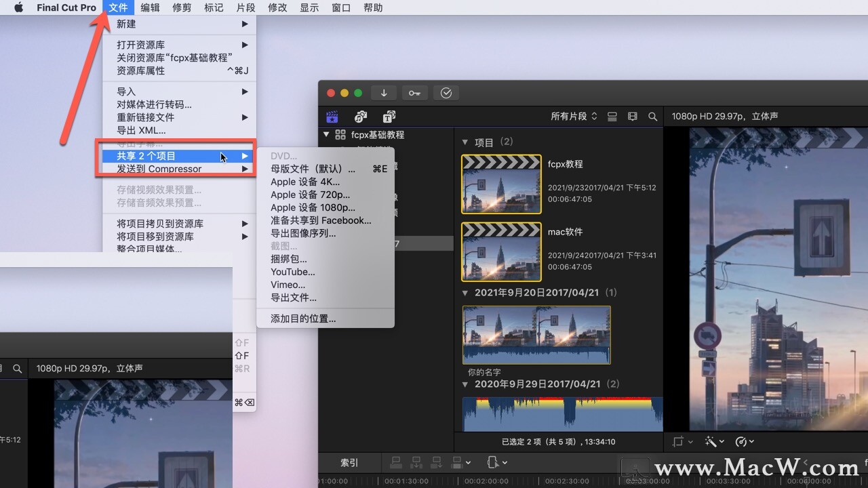
Task: Open the 编辑 menu
Action: coord(150,7)
